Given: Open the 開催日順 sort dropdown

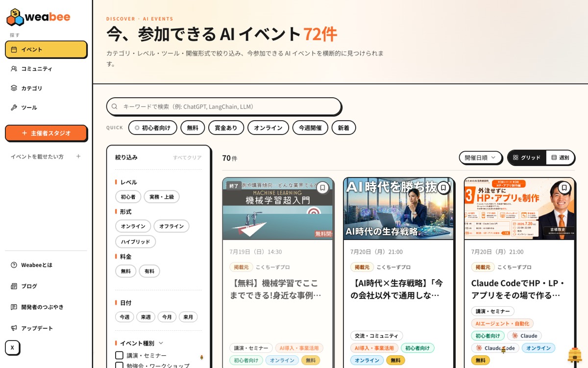Looking at the screenshot, I should 480,158.
